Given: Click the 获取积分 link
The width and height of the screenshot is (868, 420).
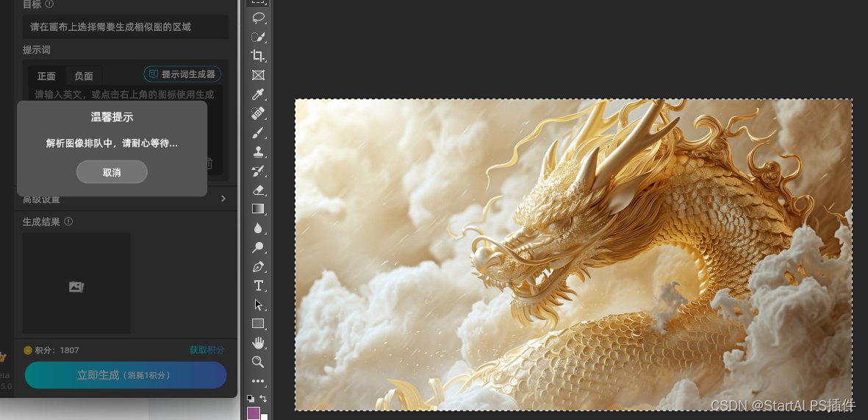Looking at the screenshot, I should 207,349.
